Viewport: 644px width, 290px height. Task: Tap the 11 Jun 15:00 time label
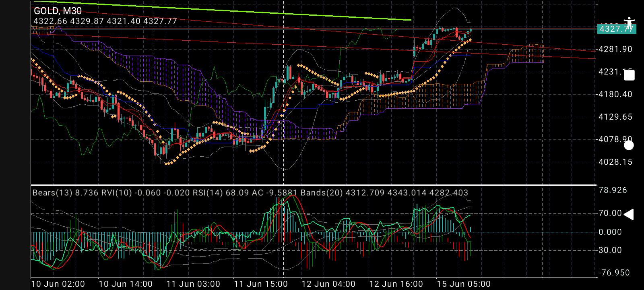click(261, 284)
